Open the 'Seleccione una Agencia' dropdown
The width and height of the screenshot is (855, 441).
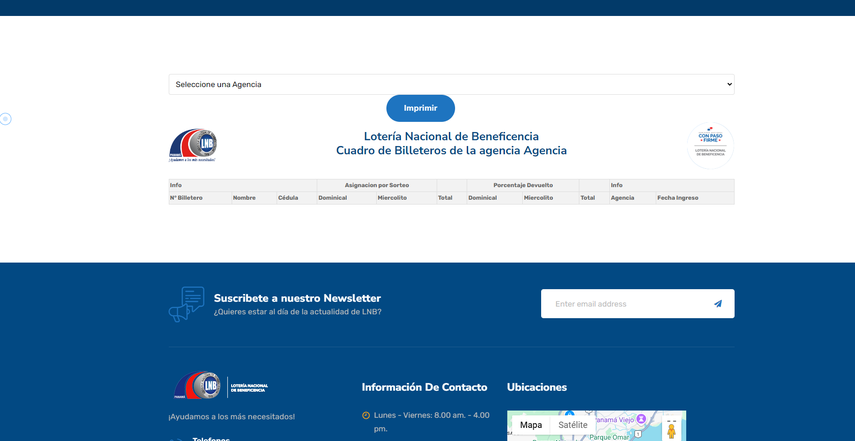[x=450, y=84]
